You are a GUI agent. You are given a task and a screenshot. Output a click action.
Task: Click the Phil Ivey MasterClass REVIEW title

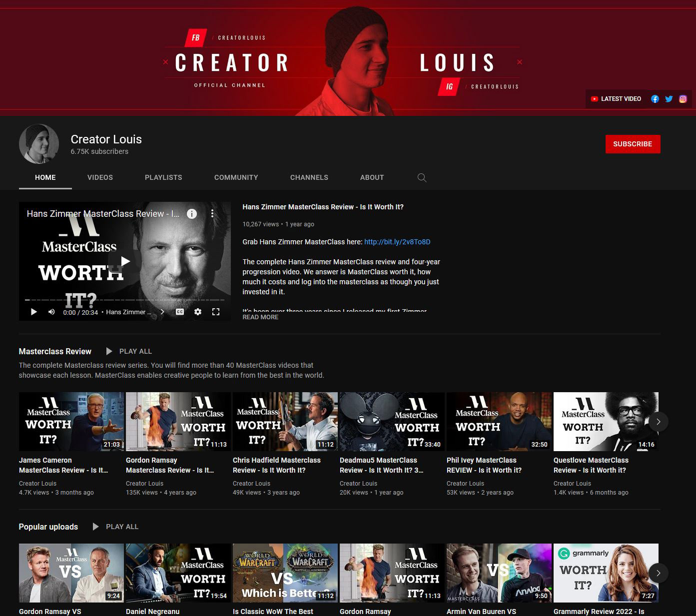[484, 465]
